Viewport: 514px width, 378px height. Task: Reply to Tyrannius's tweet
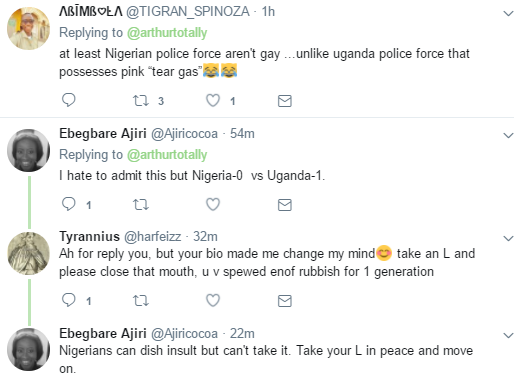[x=69, y=300]
